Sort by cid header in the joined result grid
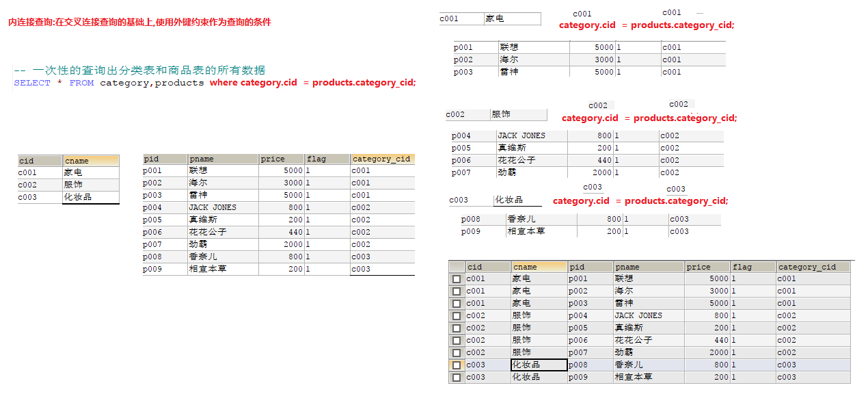 488,267
